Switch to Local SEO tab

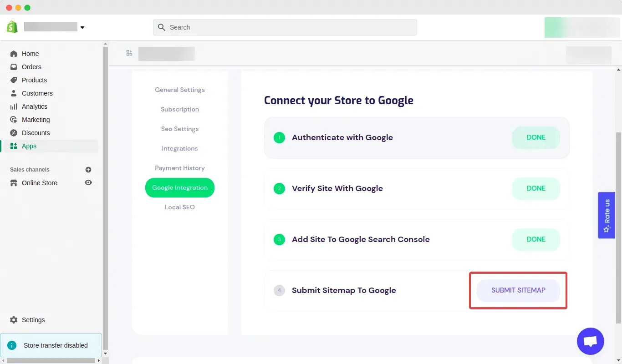point(180,207)
